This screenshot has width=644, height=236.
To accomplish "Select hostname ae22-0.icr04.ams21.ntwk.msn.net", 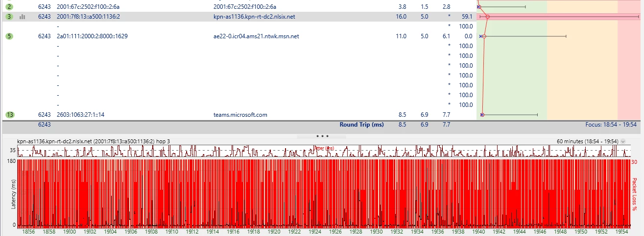I will (x=256, y=36).
